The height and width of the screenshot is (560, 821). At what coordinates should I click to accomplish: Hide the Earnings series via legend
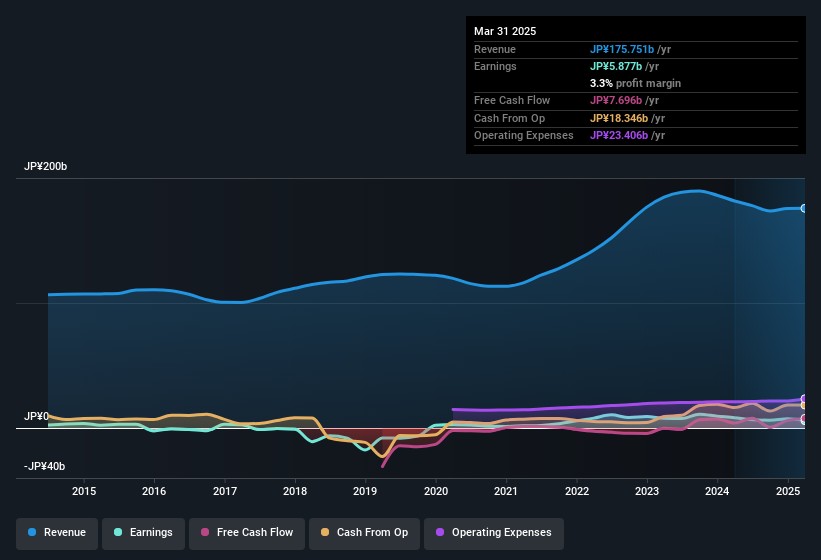pyautogui.click(x=142, y=533)
